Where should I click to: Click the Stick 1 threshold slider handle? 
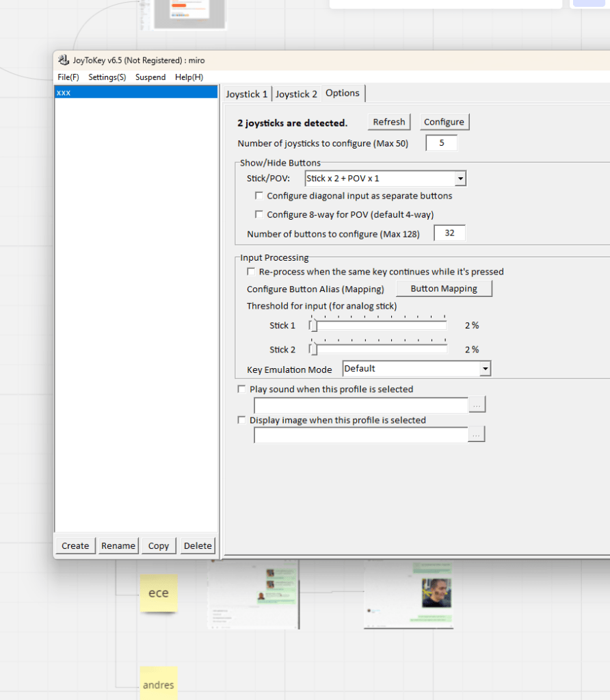[314, 325]
